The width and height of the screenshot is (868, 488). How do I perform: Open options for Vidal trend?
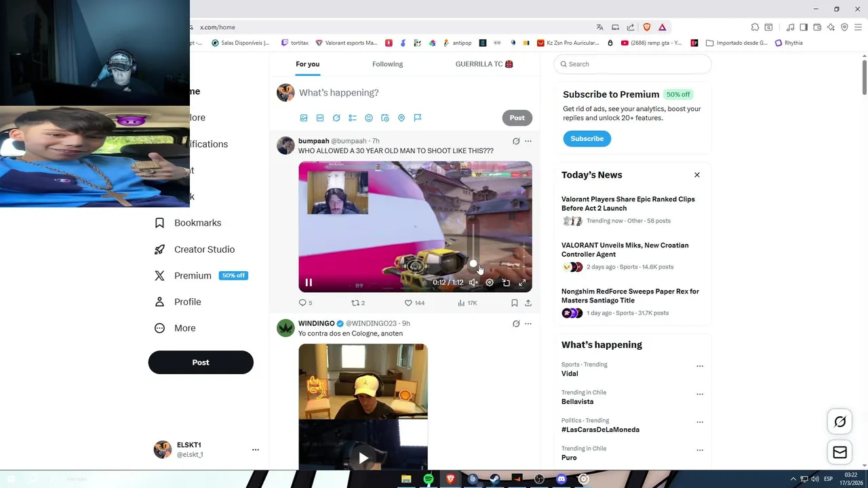tap(700, 366)
